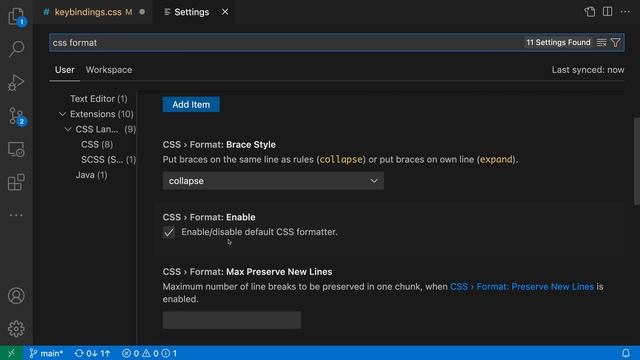The image size is (640, 360).
Task: Follow CSS Format Preserve New Lines link
Action: tap(522, 287)
